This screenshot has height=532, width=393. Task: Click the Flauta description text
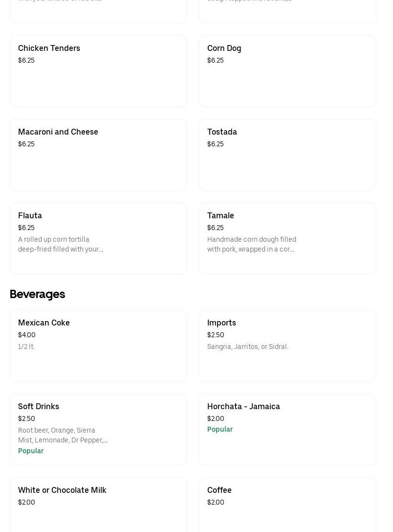click(61, 244)
